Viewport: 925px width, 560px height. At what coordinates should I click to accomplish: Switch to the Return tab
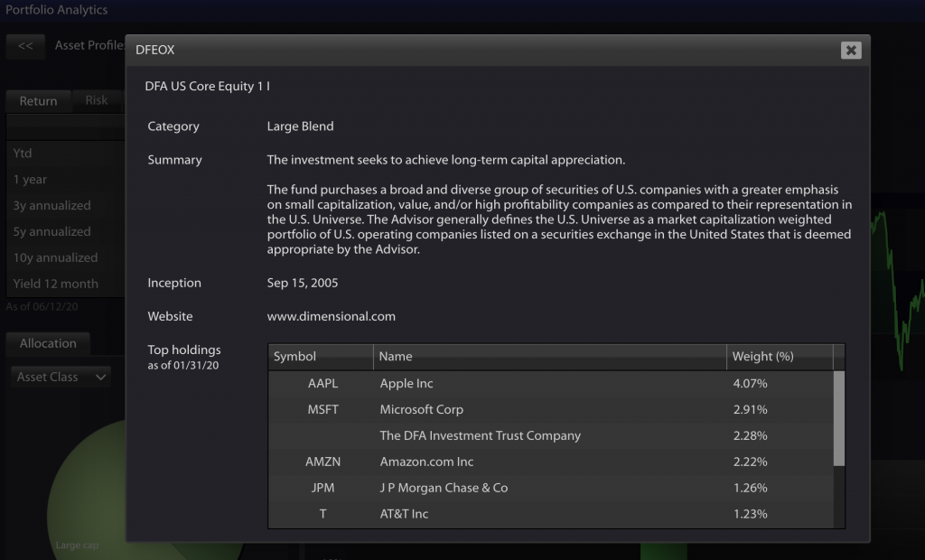(38, 101)
